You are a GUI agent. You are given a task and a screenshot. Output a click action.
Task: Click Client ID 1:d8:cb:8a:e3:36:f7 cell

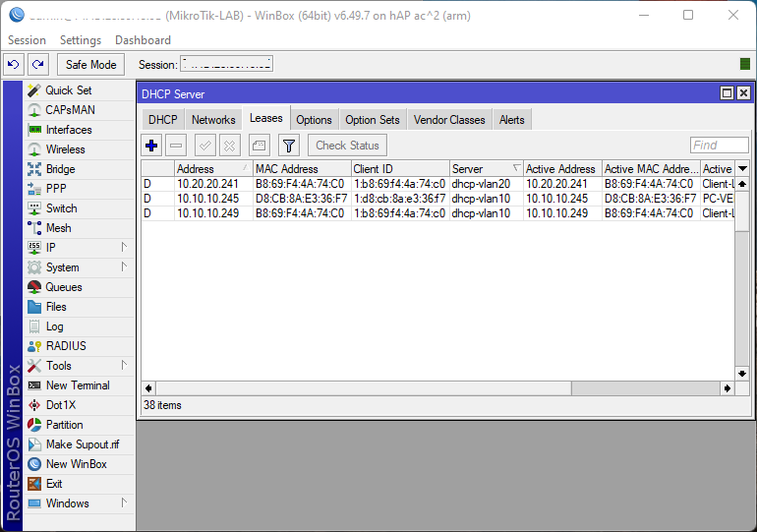(400, 199)
